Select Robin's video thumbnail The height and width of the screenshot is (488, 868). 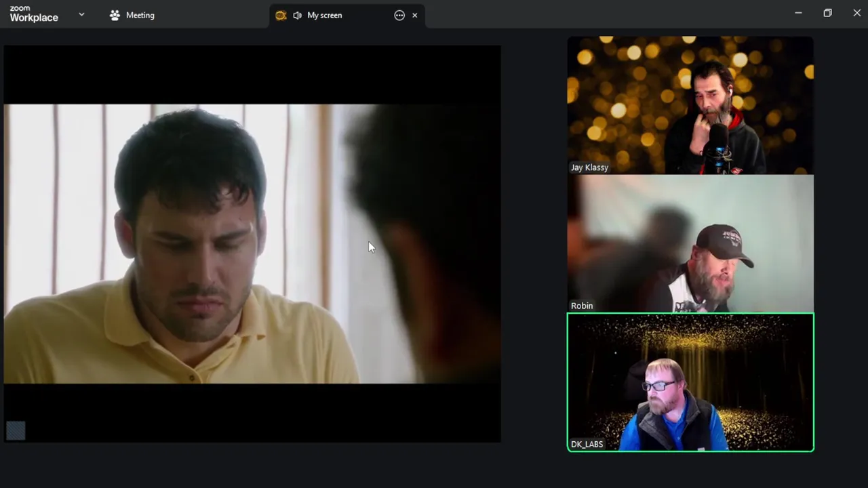point(690,243)
